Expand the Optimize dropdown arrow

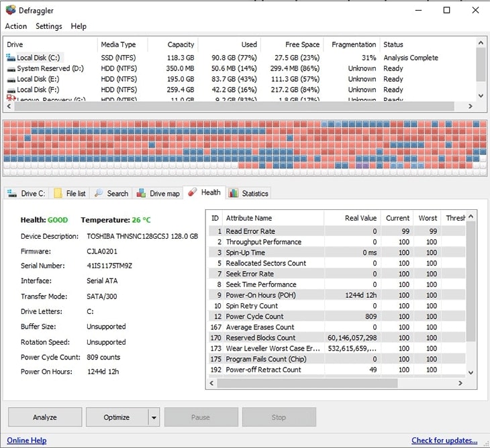[154, 417]
